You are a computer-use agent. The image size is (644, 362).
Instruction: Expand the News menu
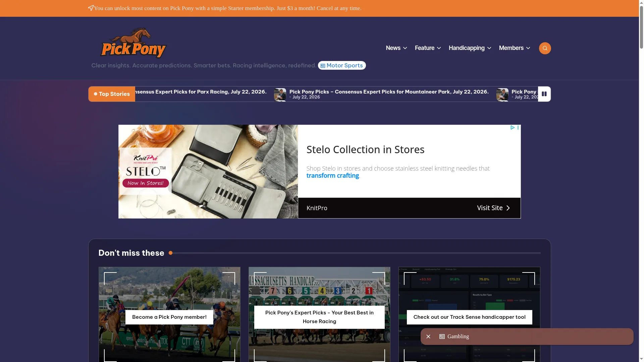396,48
